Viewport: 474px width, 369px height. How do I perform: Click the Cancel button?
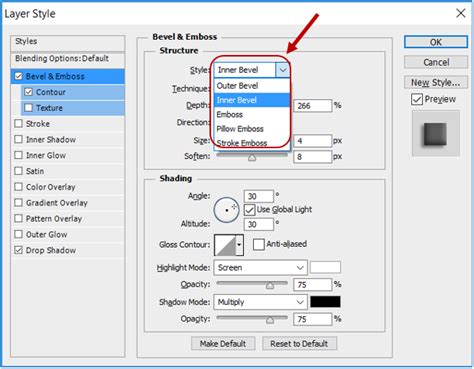(436, 62)
